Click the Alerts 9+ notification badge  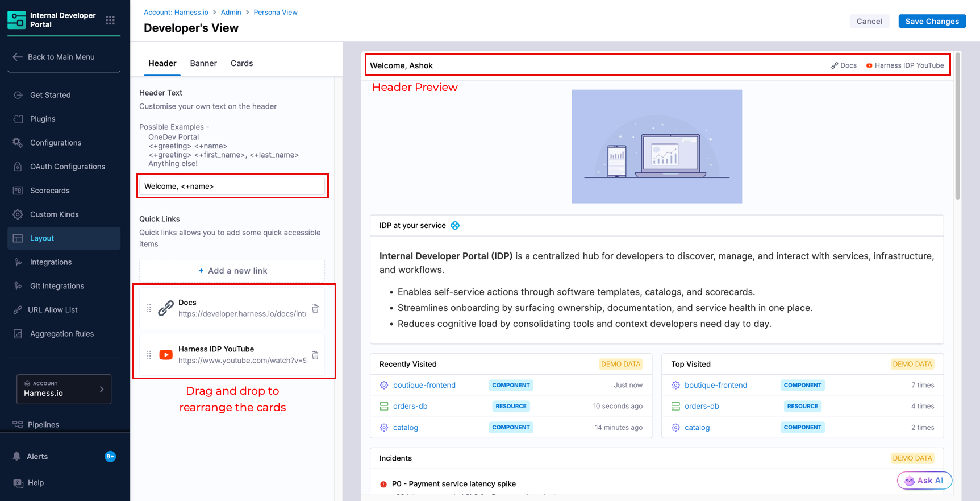coord(110,456)
